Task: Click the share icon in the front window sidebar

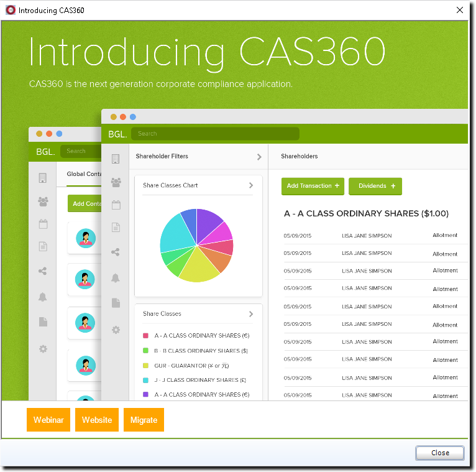Action: [x=116, y=252]
